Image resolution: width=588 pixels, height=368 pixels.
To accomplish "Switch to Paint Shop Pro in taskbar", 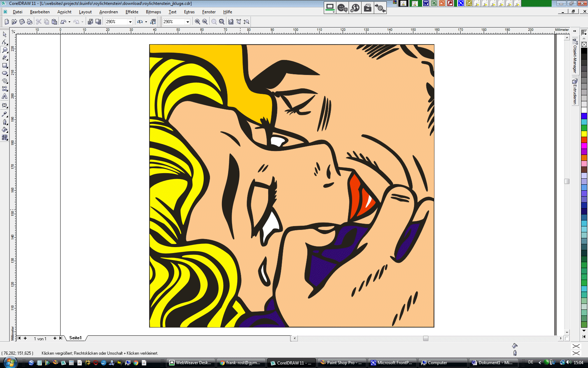I will (x=342, y=363).
